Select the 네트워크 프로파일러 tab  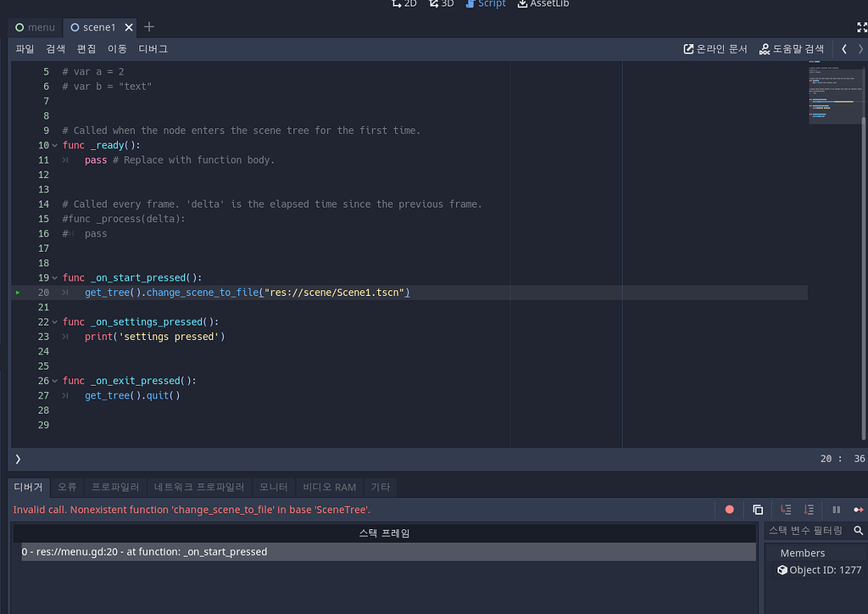click(199, 487)
